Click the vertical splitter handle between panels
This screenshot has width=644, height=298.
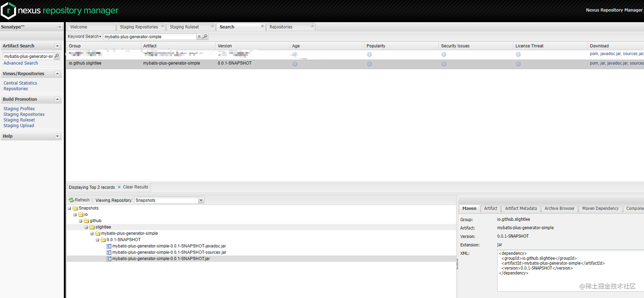tap(457, 264)
